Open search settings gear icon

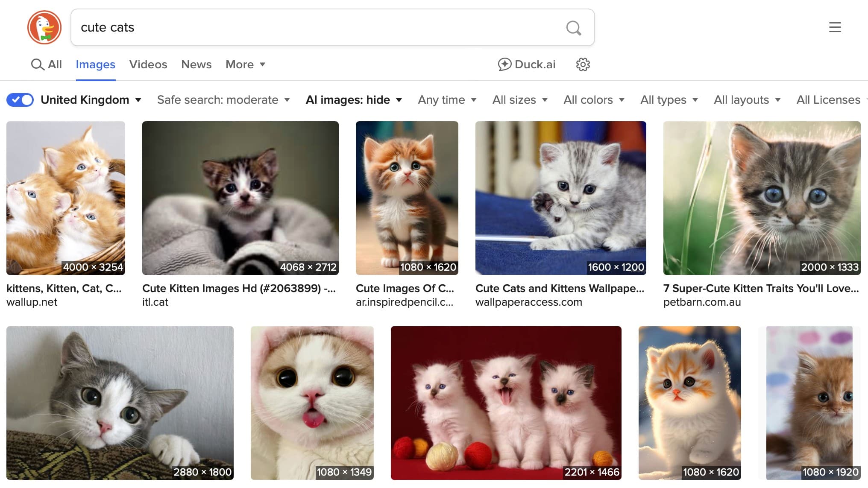pos(583,64)
